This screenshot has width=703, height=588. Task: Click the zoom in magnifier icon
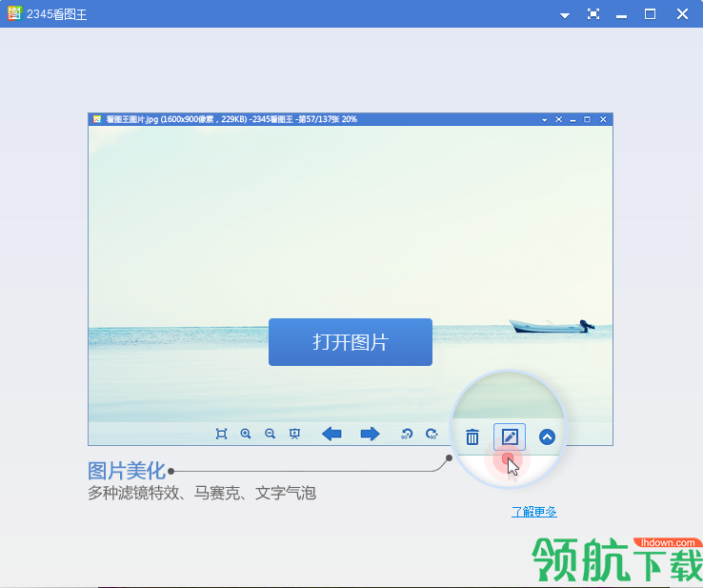pos(246,434)
